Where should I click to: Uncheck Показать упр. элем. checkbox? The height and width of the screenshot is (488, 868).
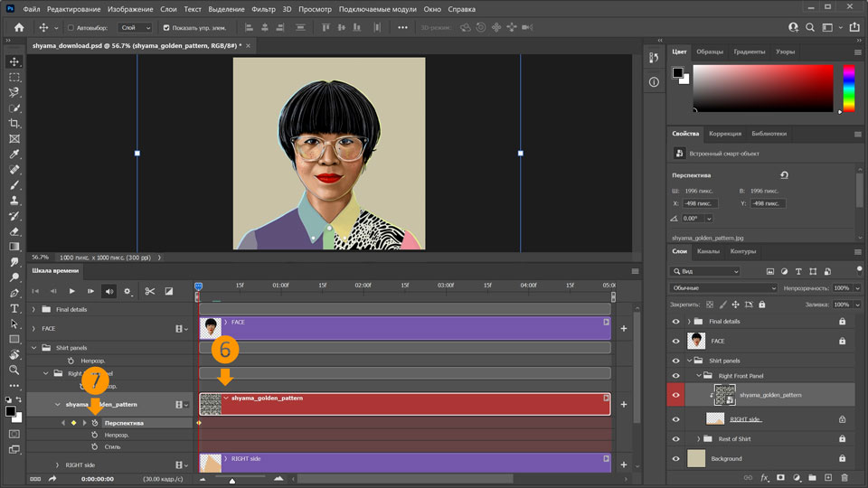[165, 27]
